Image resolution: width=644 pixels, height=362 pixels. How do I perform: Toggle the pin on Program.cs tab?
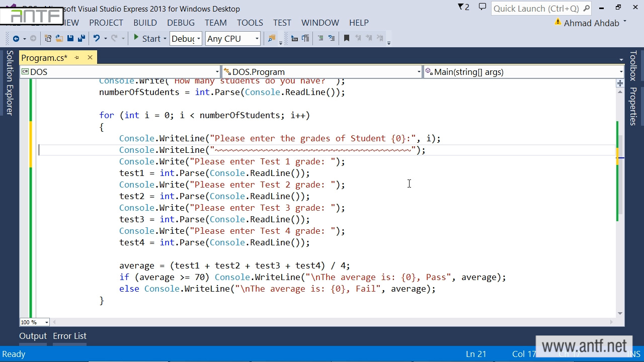(77, 58)
